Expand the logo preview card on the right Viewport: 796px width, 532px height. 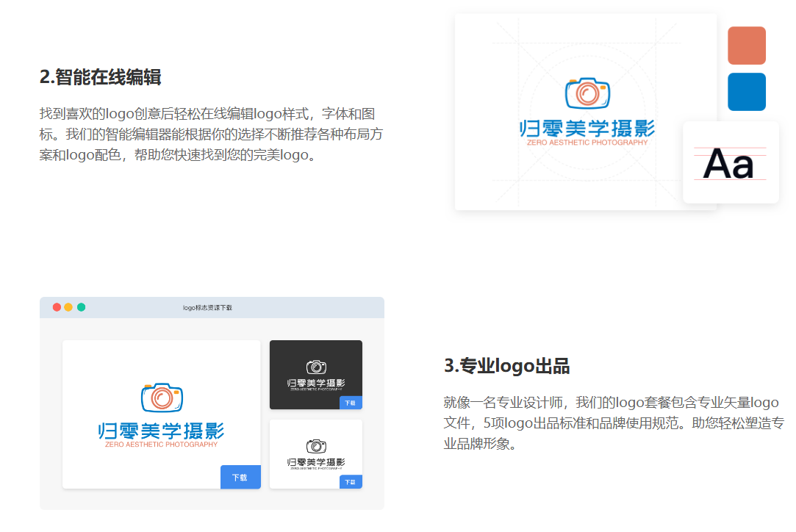coord(586,112)
